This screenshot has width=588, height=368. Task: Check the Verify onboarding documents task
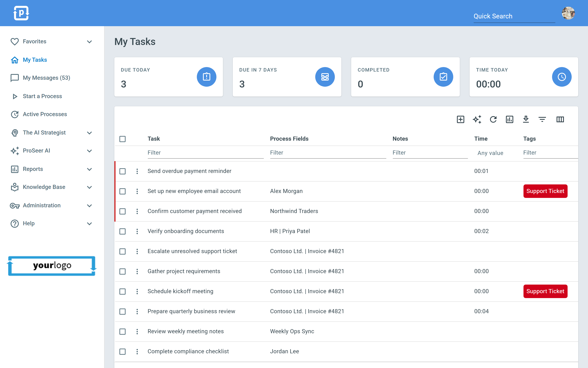122,231
